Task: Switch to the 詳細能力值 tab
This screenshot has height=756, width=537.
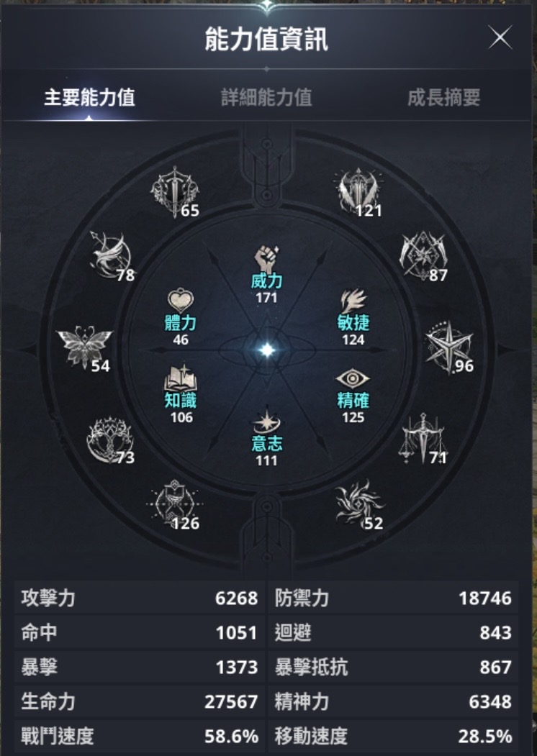Action: (266, 97)
